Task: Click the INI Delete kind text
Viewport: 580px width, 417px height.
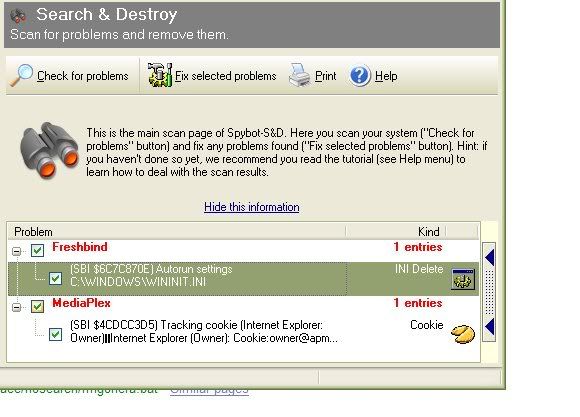Action: 419,269
